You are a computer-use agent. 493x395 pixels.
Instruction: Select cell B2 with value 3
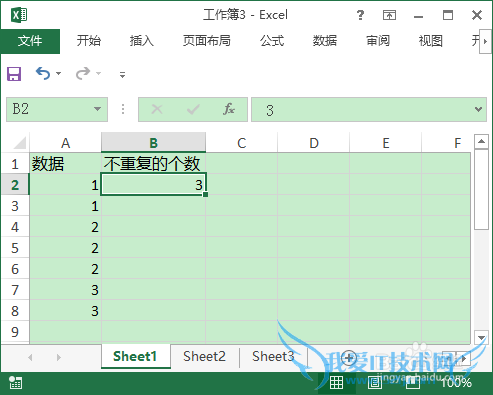tap(153, 184)
